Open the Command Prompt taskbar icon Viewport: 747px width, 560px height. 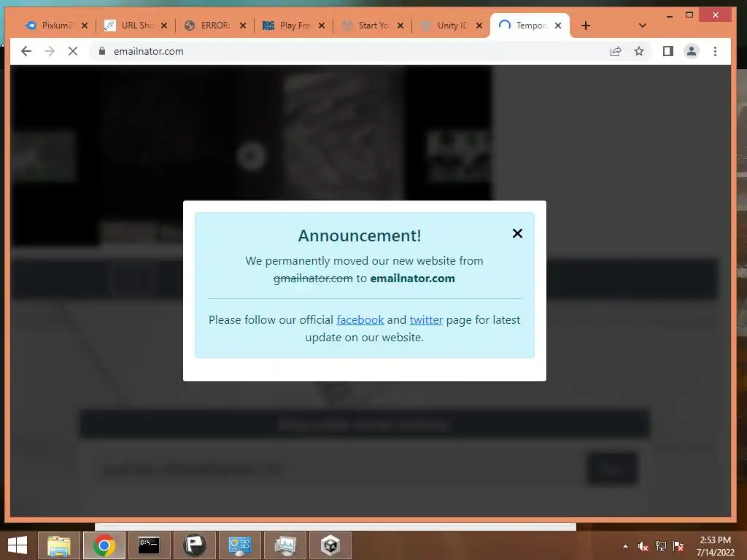click(149, 545)
